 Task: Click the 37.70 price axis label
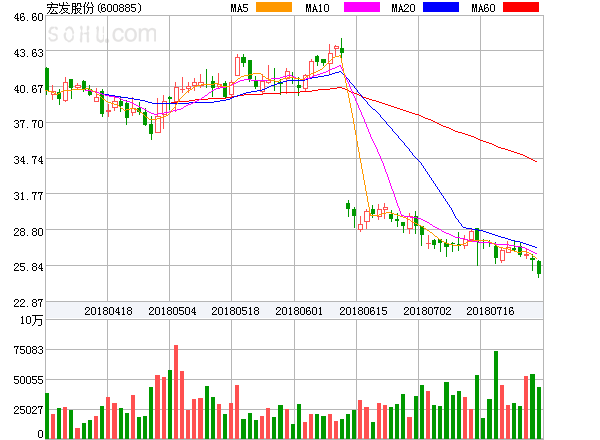[28, 124]
